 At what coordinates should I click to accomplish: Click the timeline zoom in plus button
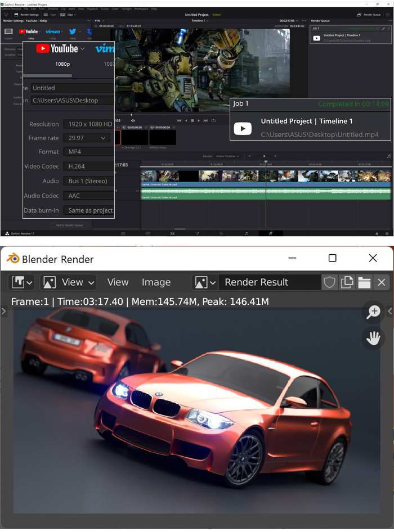click(x=275, y=156)
